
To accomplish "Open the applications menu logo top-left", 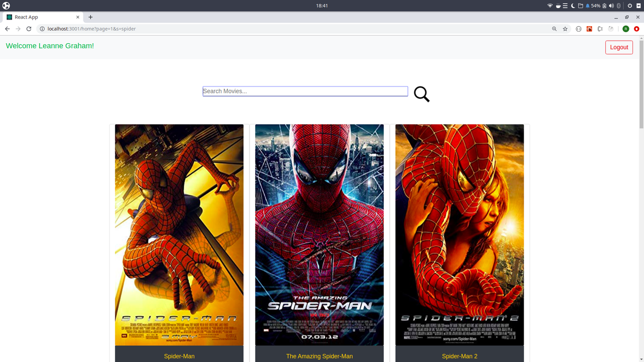I will click(x=6, y=6).
